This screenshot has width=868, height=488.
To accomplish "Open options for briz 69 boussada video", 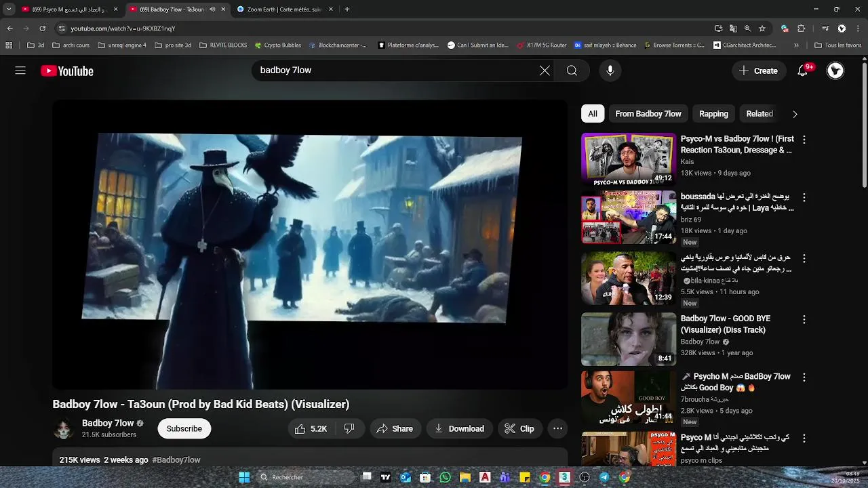I will click(804, 198).
